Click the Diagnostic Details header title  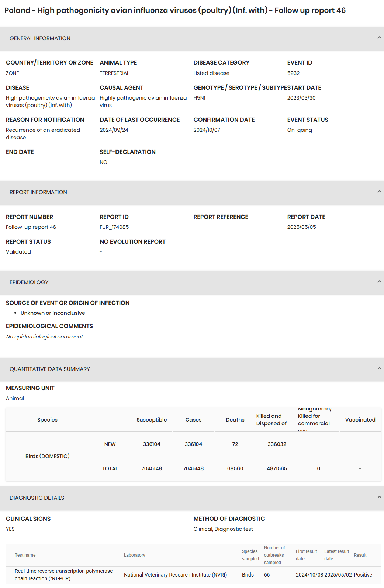pyautogui.click(x=37, y=498)
